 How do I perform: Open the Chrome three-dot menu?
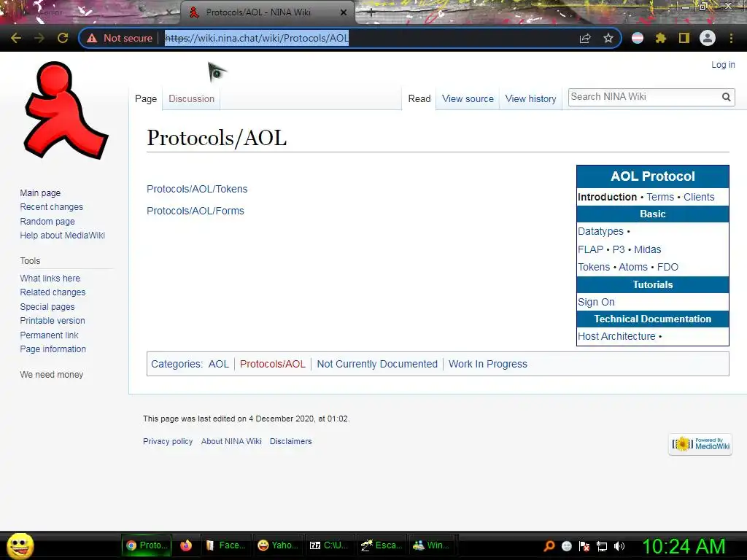(731, 38)
